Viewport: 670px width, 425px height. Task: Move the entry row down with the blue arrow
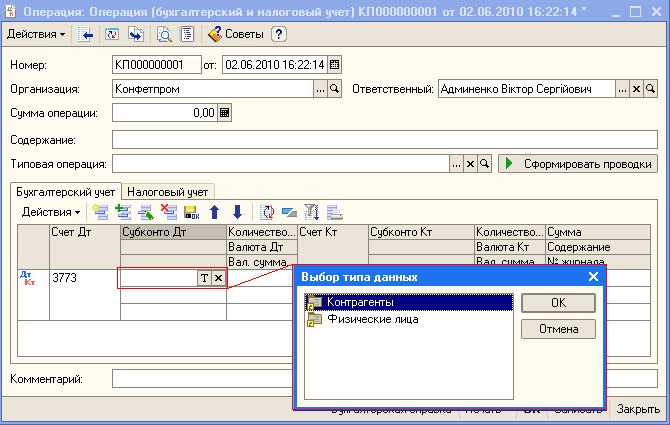tap(237, 212)
